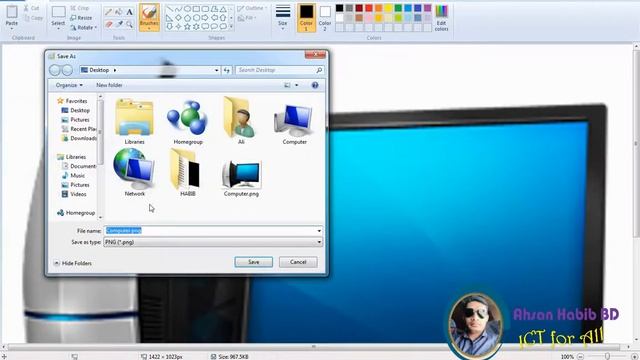The height and width of the screenshot is (360, 640).
Task: Change the view with the view icon
Action: pos(287,85)
